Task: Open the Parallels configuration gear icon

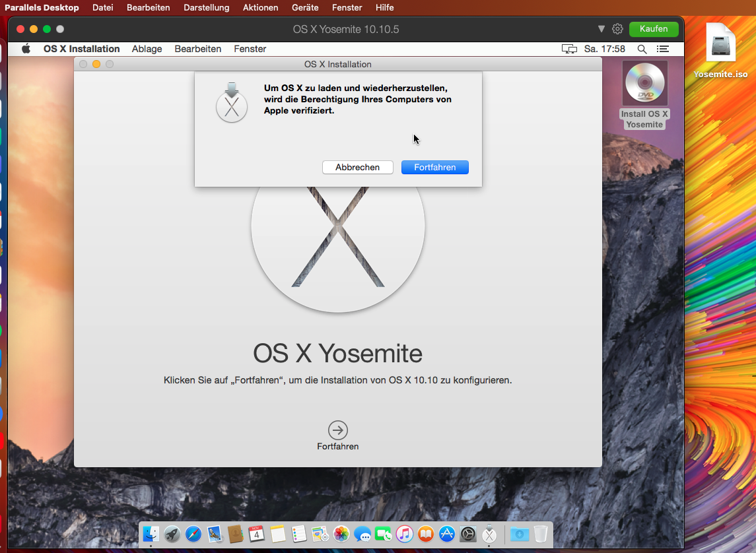Action: pyautogui.click(x=617, y=29)
